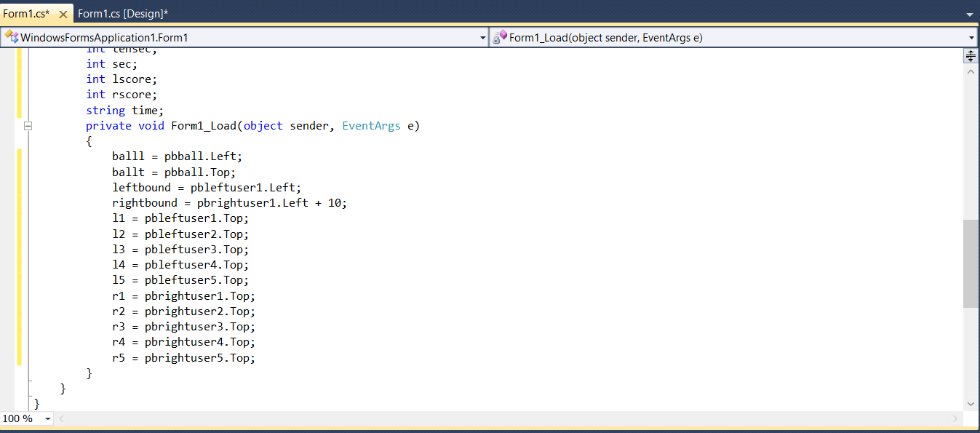The width and height of the screenshot is (980, 433).
Task: Open the editor zoom level dropdown
Action: (47, 419)
